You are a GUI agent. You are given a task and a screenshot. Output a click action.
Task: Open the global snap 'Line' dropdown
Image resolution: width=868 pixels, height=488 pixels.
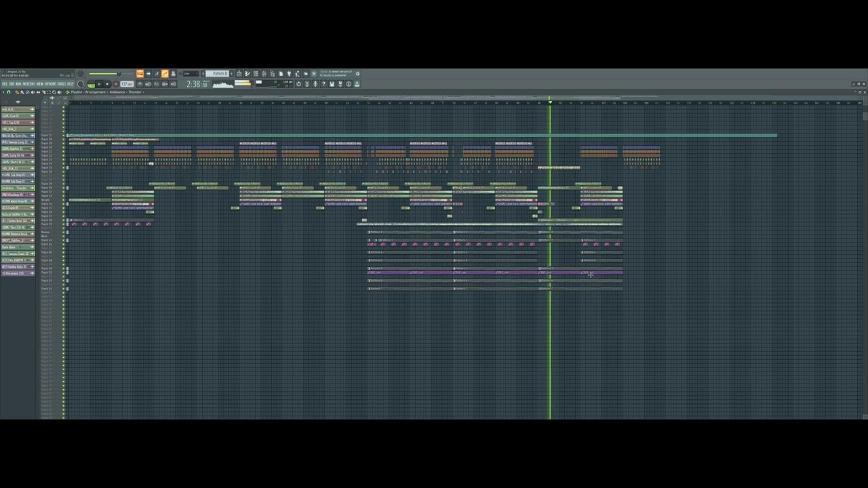click(x=191, y=73)
